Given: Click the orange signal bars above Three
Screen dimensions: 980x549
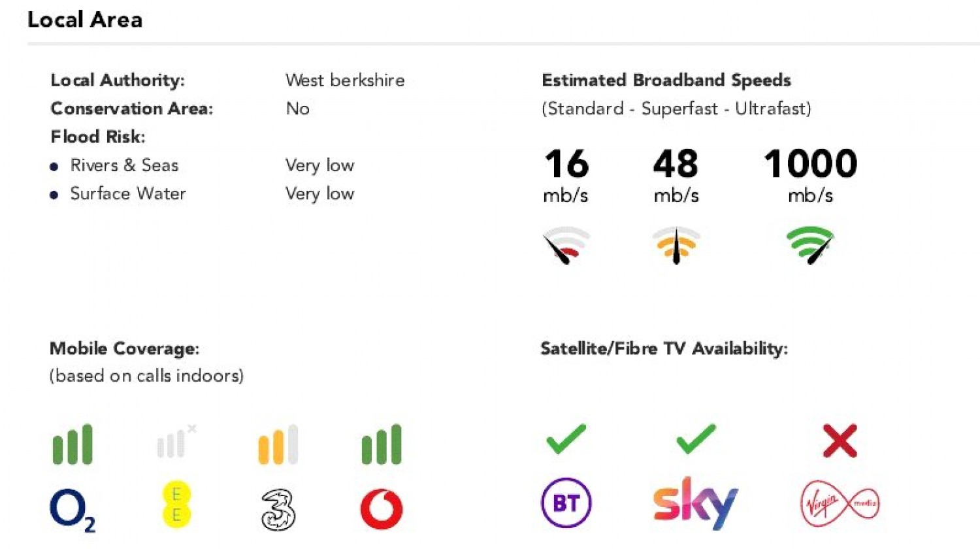Looking at the screenshot, I should (x=278, y=444).
